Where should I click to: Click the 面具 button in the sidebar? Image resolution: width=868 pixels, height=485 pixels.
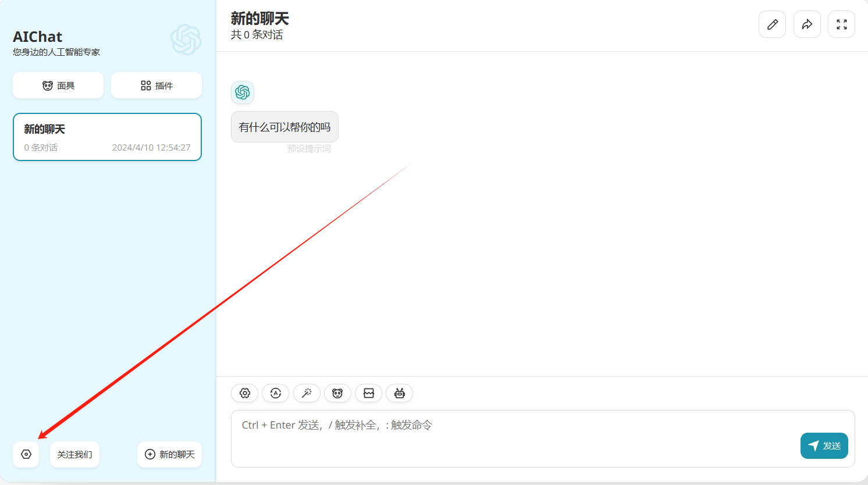(x=58, y=85)
